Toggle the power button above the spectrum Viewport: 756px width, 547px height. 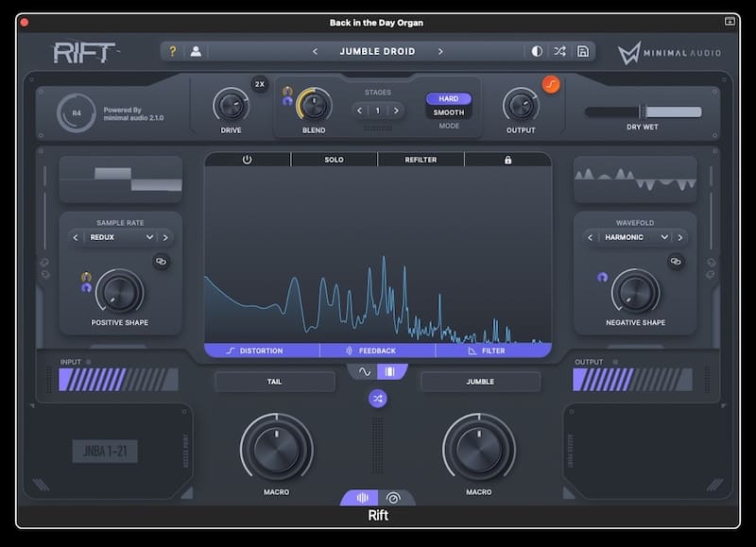tap(247, 160)
